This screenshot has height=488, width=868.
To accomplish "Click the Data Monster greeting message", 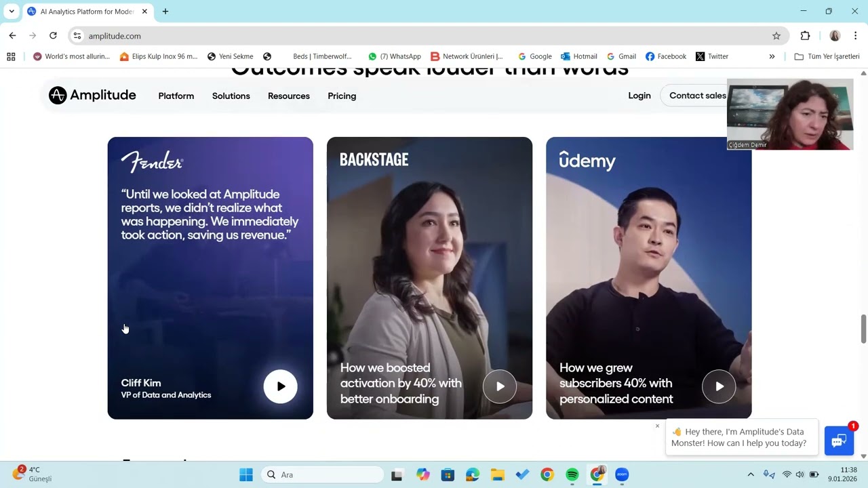I will pos(742,437).
